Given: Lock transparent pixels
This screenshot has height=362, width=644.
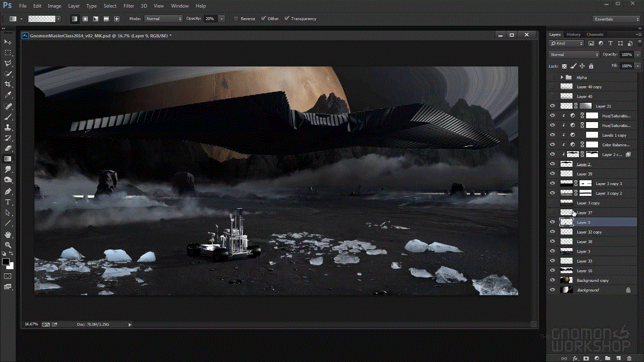Looking at the screenshot, I should tap(564, 66).
